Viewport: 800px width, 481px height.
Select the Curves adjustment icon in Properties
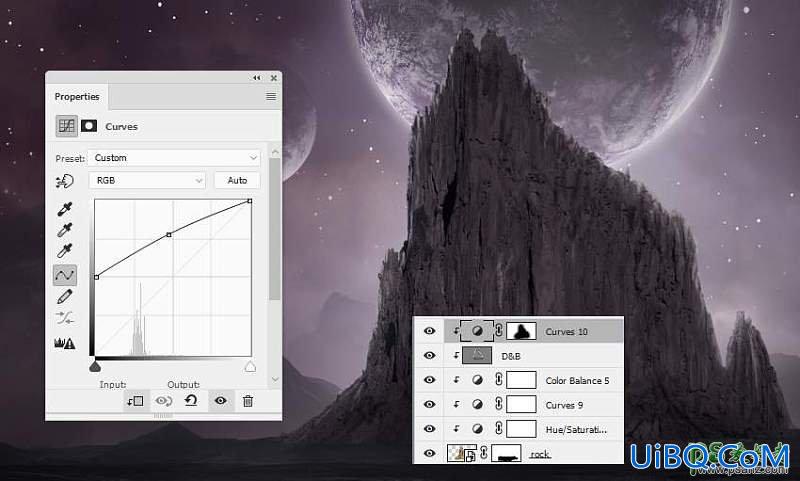point(66,126)
